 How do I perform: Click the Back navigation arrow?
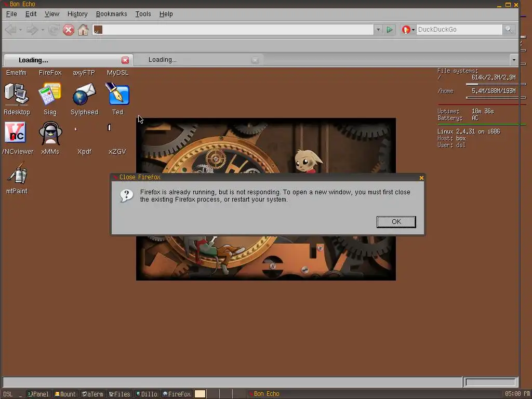tap(11, 30)
